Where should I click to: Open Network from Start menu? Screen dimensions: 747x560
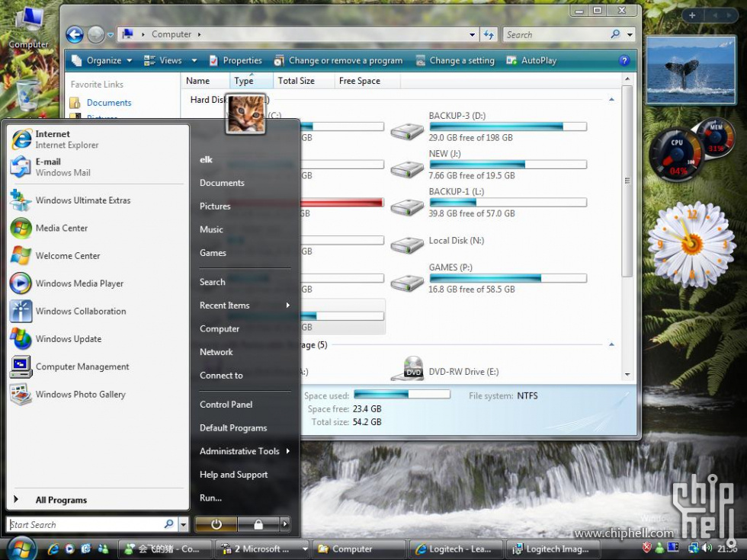[216, 352]
